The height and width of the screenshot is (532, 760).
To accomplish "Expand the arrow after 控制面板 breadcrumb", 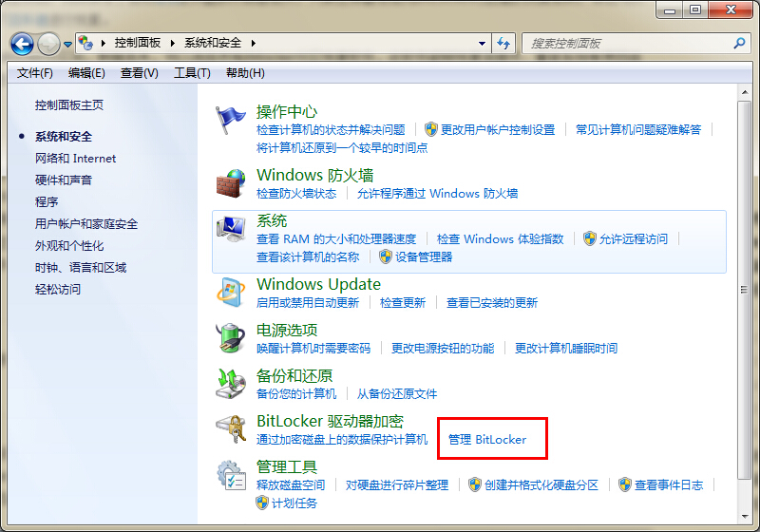I will [x=172, y=43].
